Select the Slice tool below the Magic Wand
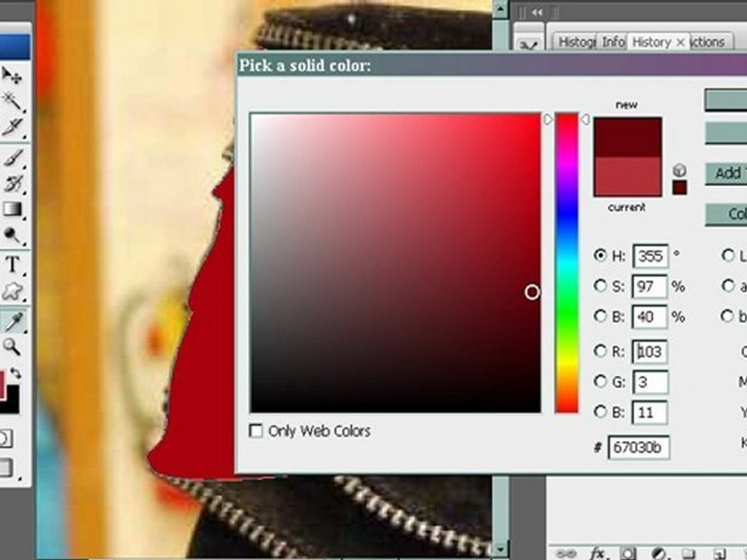The height and width of the screenshot is (560, 747). 12,127
